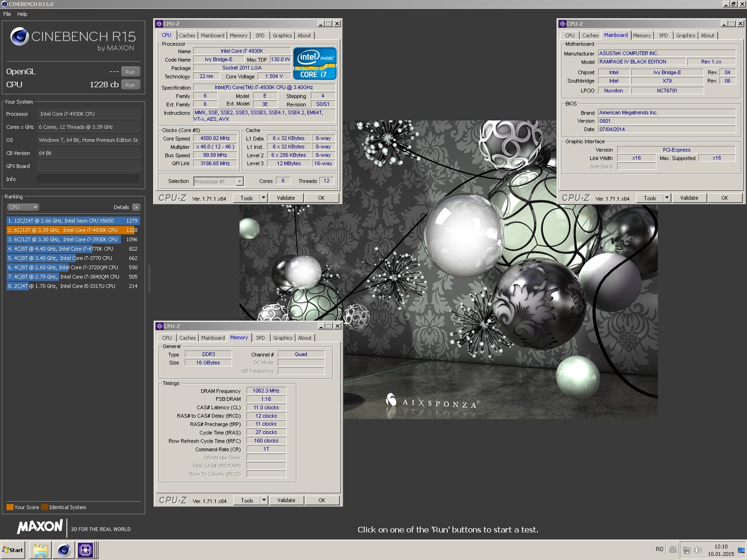The height and width of the screenshot is (560, 747).
Task: Click OK in Memory CPU-Z window
Action: pos(322,500)
